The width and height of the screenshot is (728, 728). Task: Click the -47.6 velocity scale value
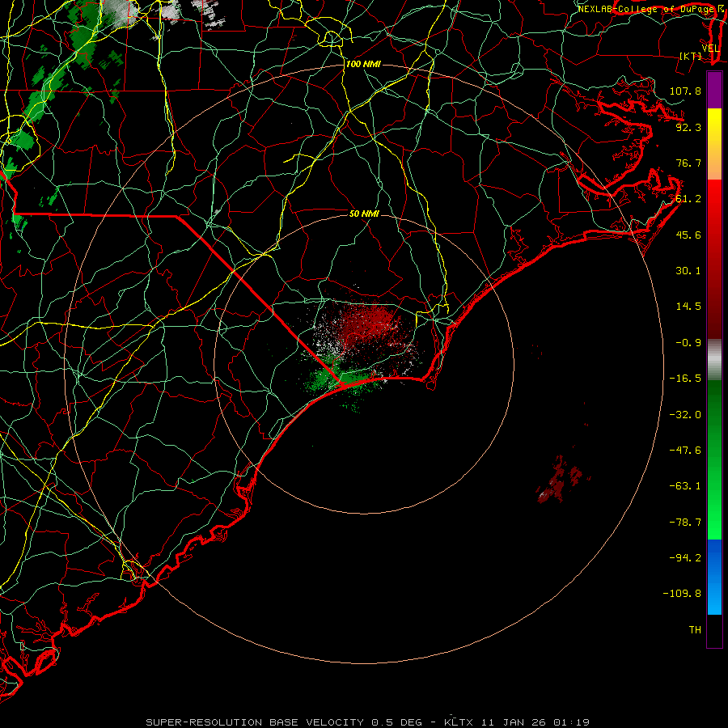point(685,451)
